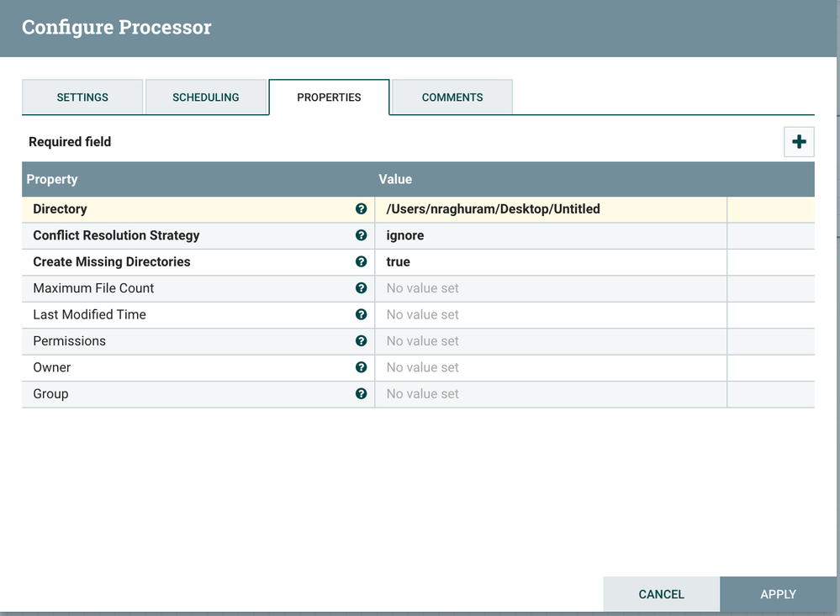Viewport: 840px width, 616px height.
Task: Click the question mark beside Owner
Action: [x=361, y=367]
